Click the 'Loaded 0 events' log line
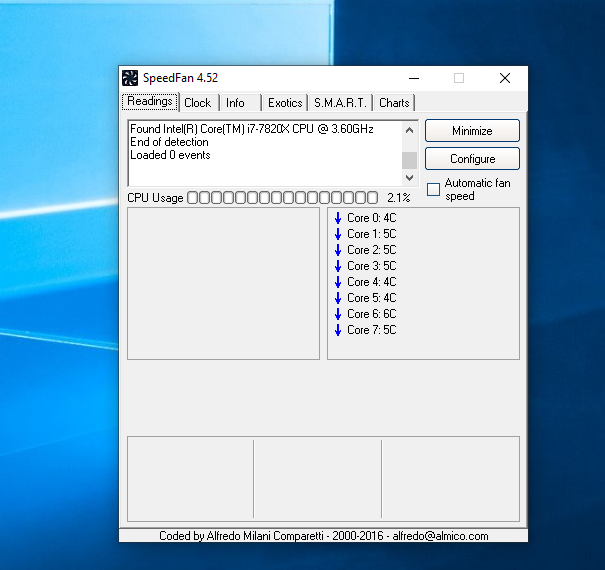Viewport: 605px width, 570px height. [170, 155]
